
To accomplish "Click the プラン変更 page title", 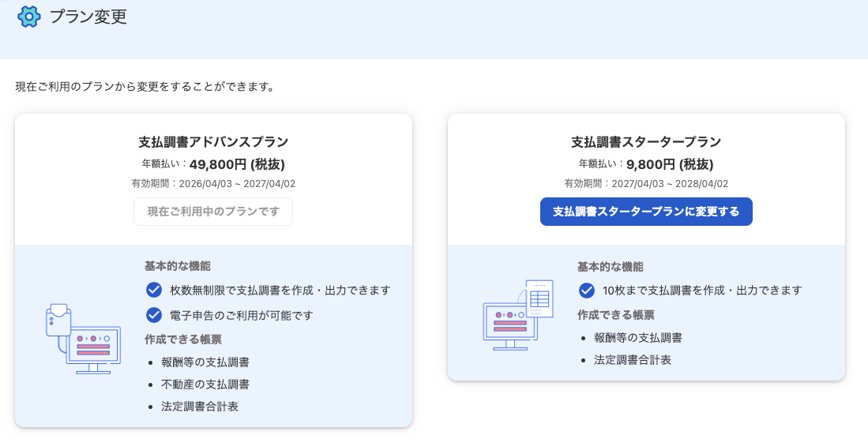I will click(88, 17).
